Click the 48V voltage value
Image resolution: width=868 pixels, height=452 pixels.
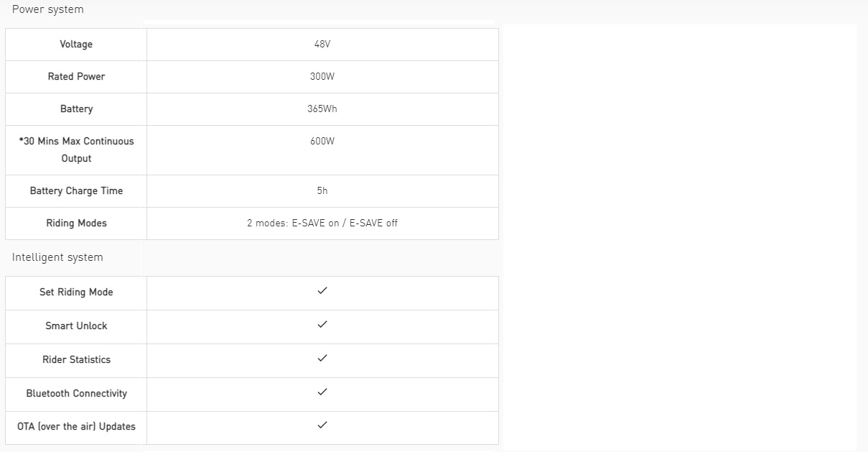(x=322, y=45)
